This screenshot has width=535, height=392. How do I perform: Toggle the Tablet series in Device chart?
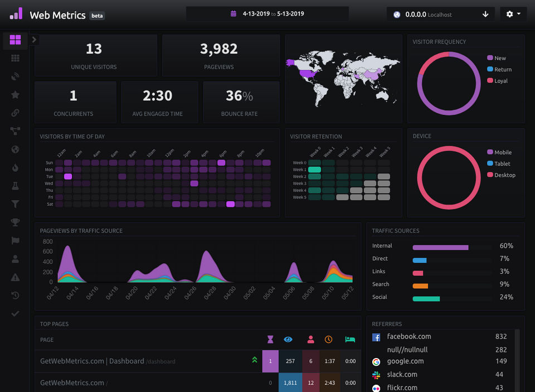pos(498,163)
